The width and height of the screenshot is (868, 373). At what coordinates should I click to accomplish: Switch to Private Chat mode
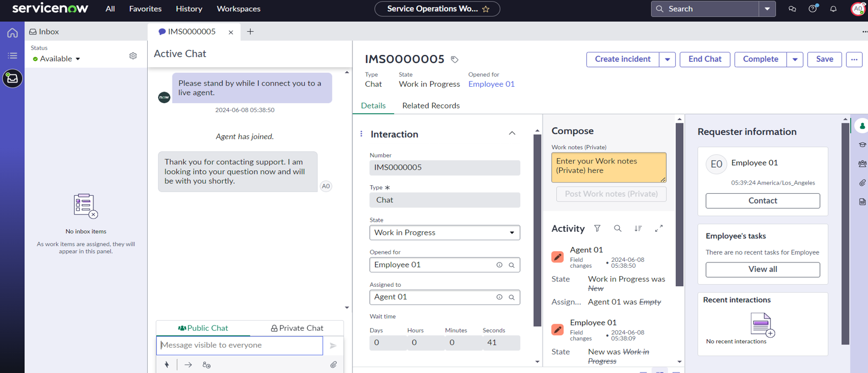(297, 328)
